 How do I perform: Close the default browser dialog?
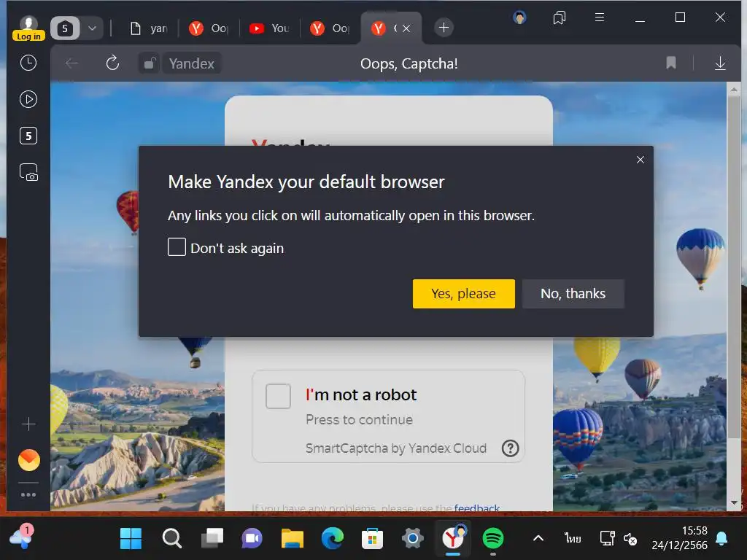(x=640, y=160)
